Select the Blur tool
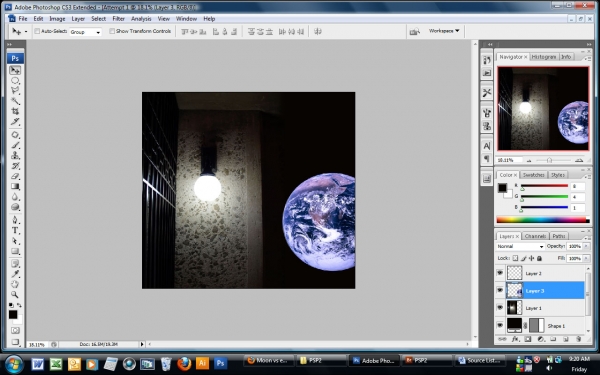The height and width of the screenshot is (375, 600). tap(15, 197)
